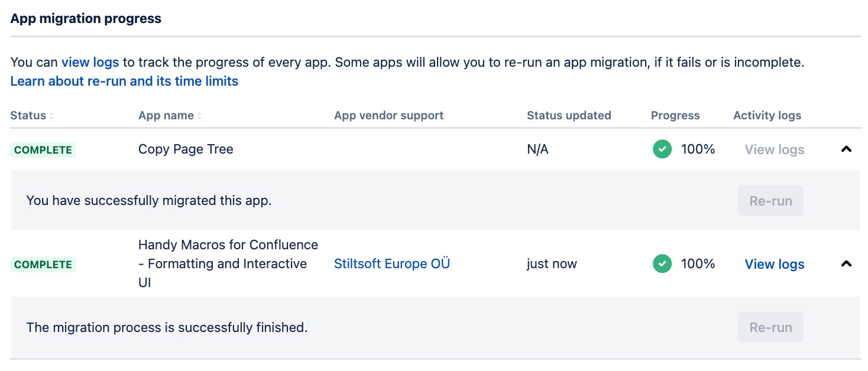Image resolution: width=868 pixels, height=371 pixels.
Task: Click the greyed-out View logs for Copy Page Tree
Action: (775, 149)
